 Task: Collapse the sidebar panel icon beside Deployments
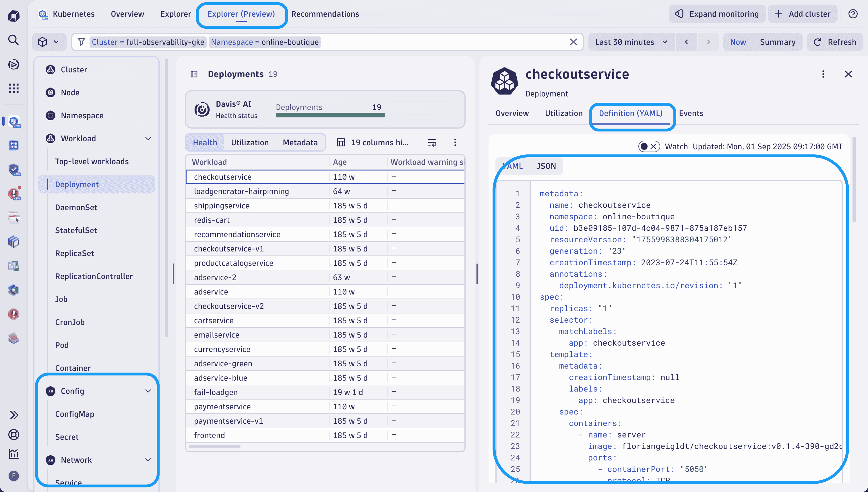(194, 74)
